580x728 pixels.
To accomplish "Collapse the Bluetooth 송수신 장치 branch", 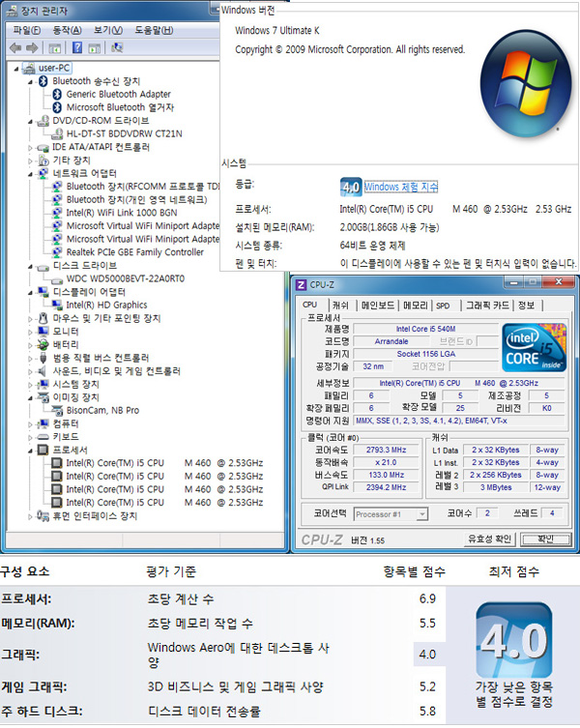I will (x=30, y=82).
